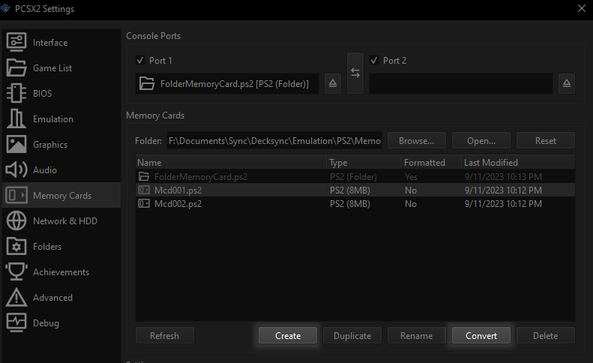Open the memory card folder location

[481, 141]
